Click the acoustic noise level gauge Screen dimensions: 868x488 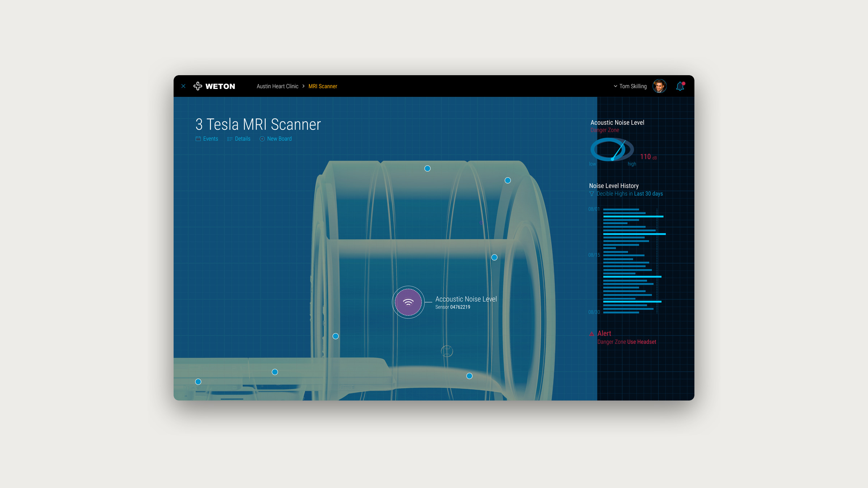point(612,150)
